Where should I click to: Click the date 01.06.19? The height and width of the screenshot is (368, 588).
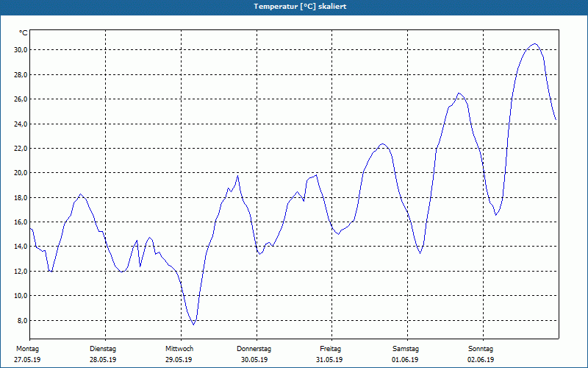pos(405,360)
